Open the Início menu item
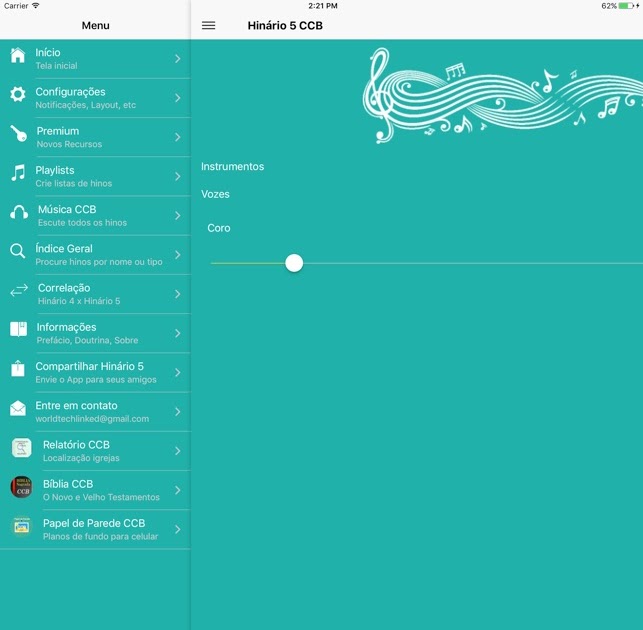The image size is (643, 630). (x=95, y=59)
